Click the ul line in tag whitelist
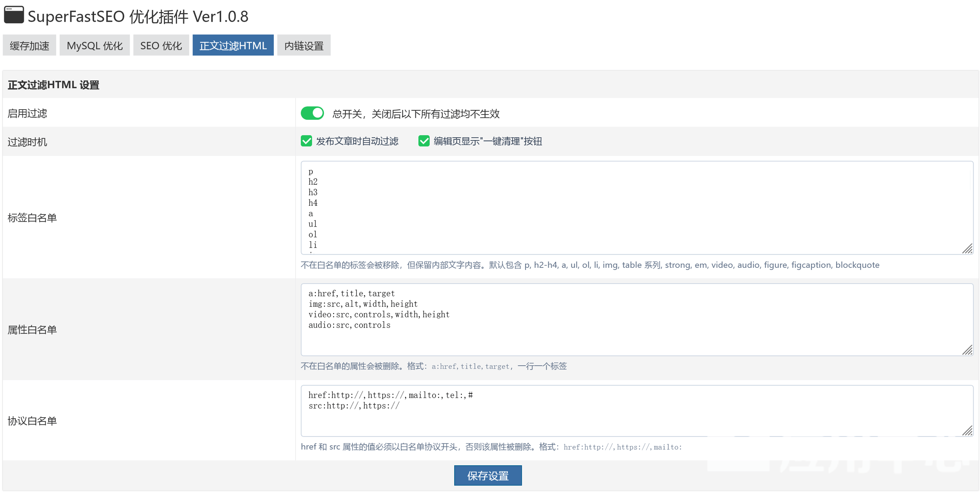Screen dimensions: 980x493 pos(313,224)
